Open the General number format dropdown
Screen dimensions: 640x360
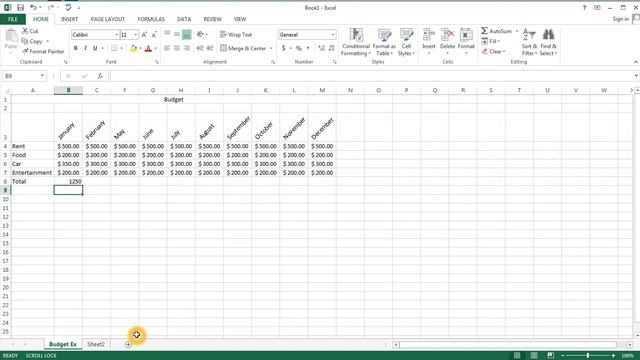(x=333, y=35)
